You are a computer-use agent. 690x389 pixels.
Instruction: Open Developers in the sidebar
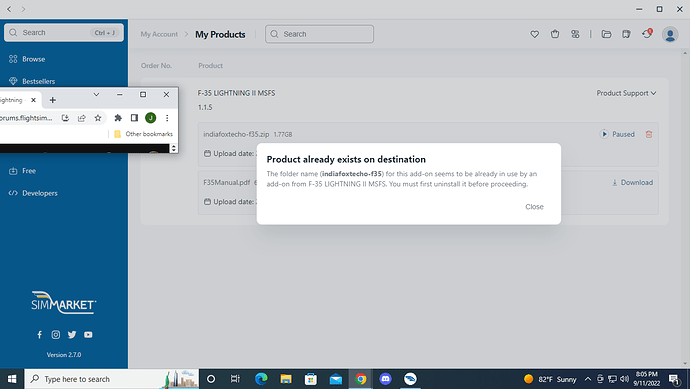tap(33, 193)
